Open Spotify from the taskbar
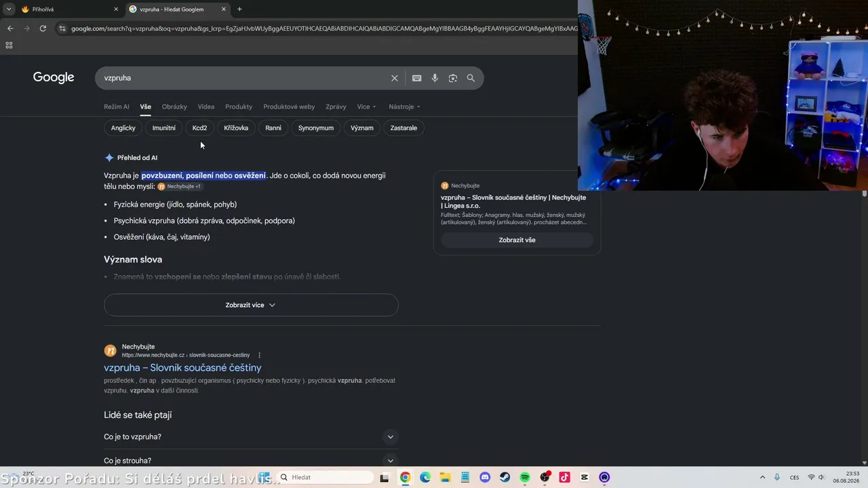The height and width of the screenshot is (488, 868). tap(525, 477)
